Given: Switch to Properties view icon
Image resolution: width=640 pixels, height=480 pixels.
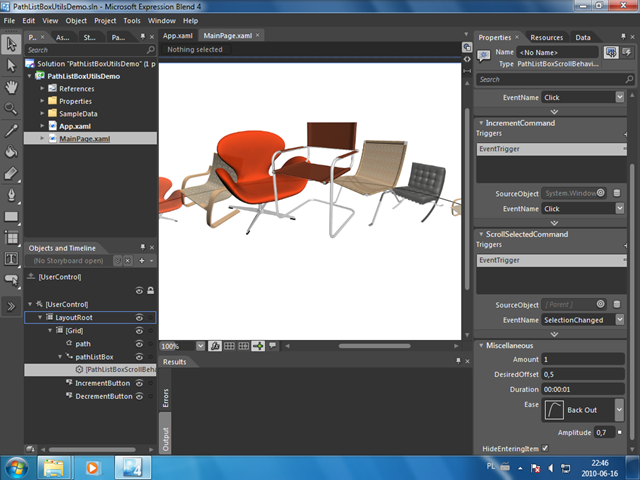Looking at the screenshot, I should pyautogui.click(x=611, y=52).
